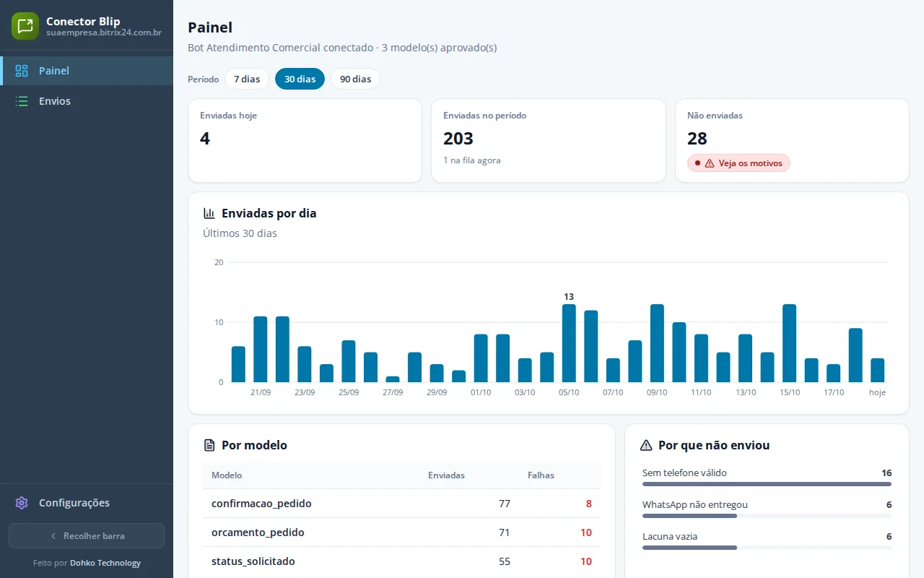Click the Bot Atendimento Comercial conectado status line
This screenshot has height=578, width=924.
(342, 48)
